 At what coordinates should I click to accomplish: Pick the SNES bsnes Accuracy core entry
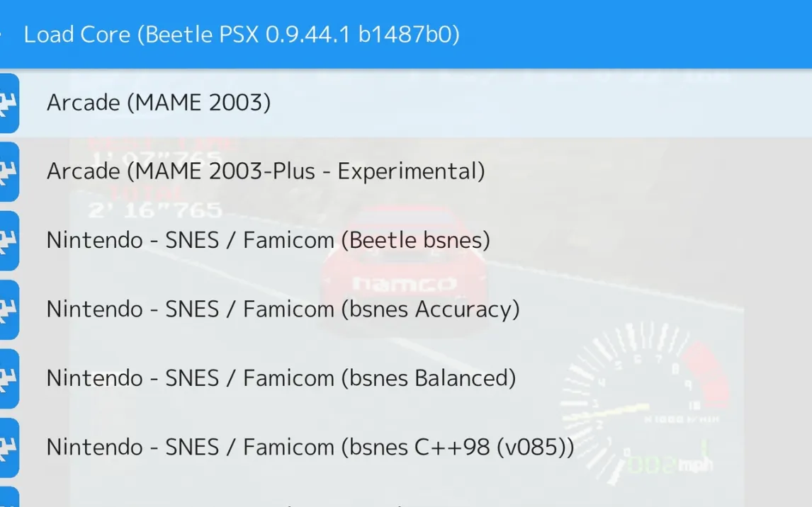coord(283,309)
